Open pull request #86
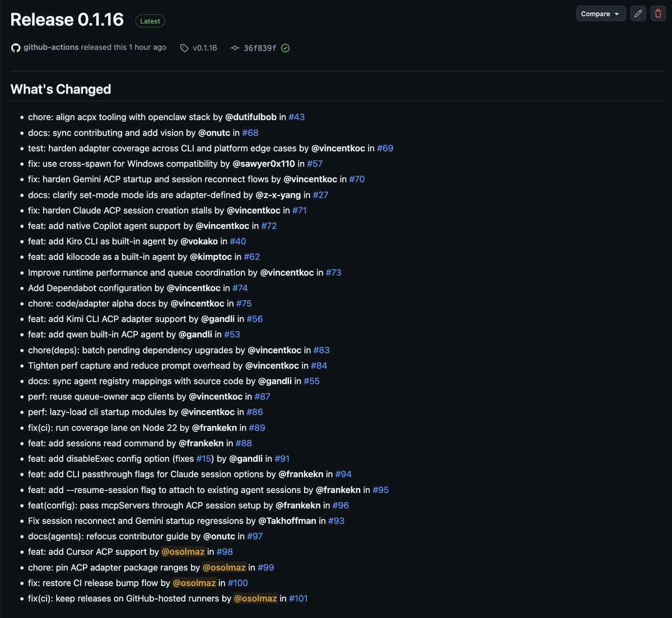The image size is (672, 618). coord(255,412)
